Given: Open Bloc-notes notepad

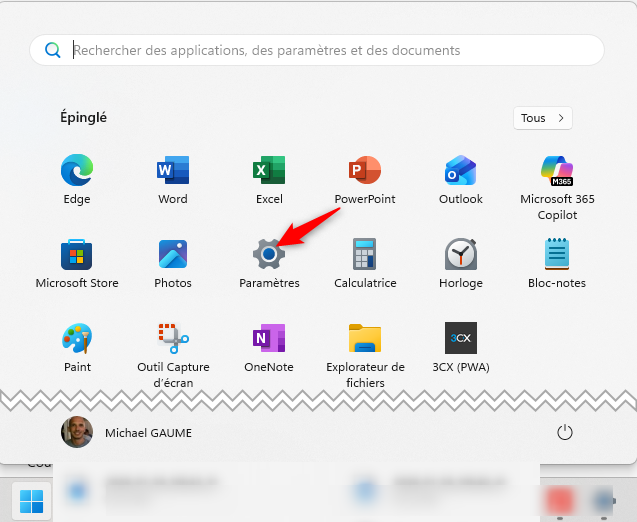Looking at the screenshot, I should (x=557, y=255).
